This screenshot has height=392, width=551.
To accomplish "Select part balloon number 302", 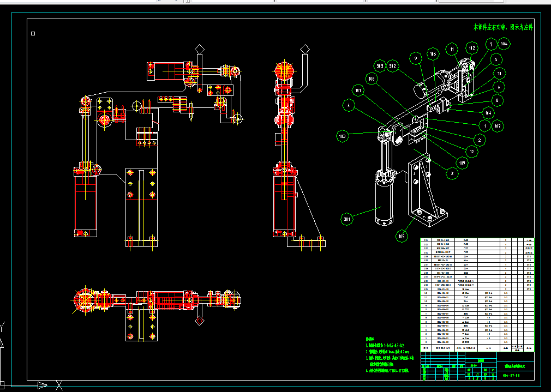I will coord(392,65).
